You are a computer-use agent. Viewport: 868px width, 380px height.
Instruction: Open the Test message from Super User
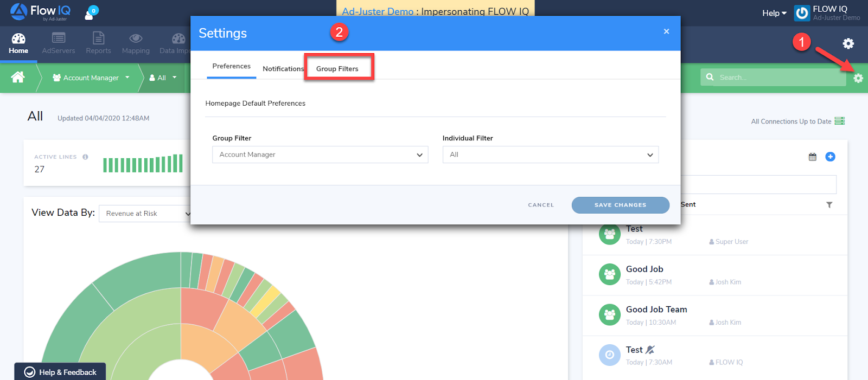pos(715,235)
